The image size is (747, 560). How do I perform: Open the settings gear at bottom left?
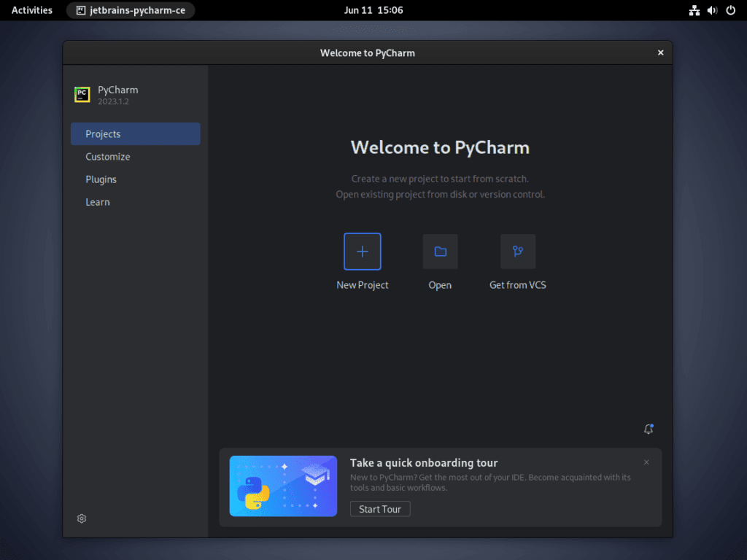coord(81,518)
